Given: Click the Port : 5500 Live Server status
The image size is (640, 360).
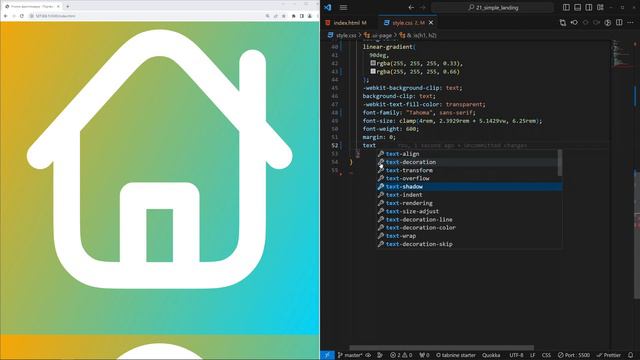Looking at the screenshot, I should pyautogui.click(x=574, y=355).
